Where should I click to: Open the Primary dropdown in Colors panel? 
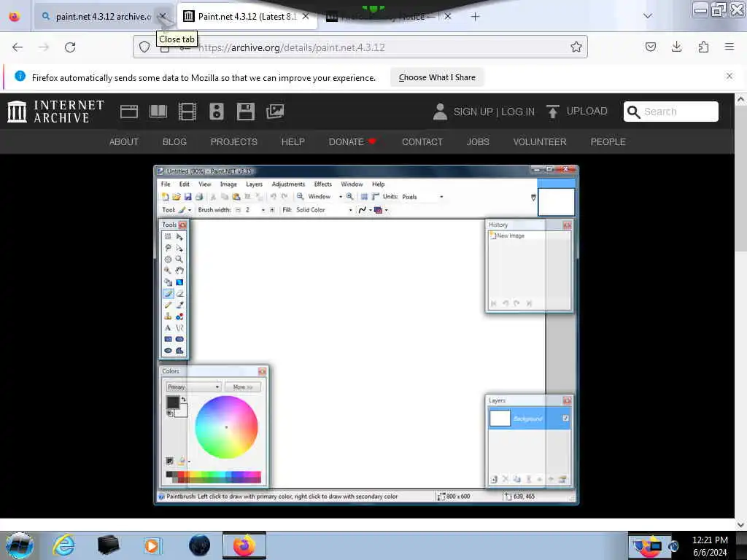[x=193, y=386]
